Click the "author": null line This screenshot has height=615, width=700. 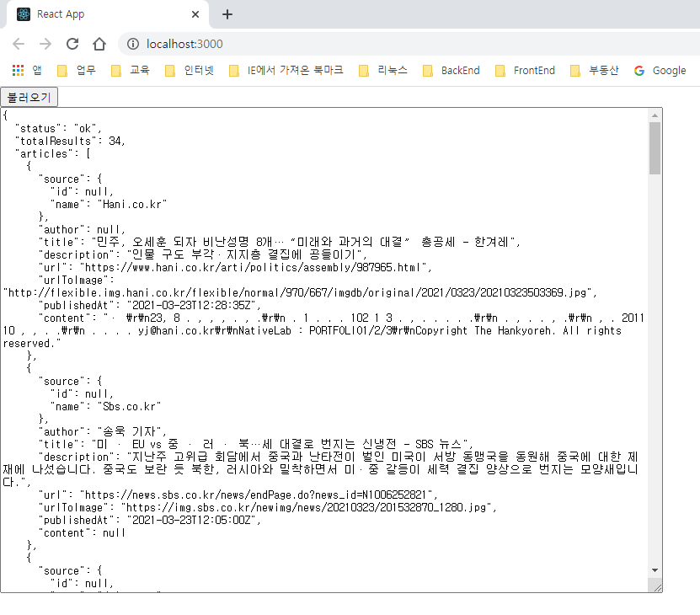tap(83, 229)
